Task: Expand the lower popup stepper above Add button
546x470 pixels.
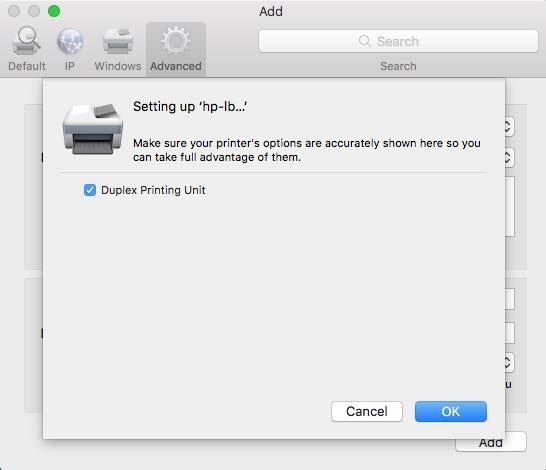Action: click(509, 363)
